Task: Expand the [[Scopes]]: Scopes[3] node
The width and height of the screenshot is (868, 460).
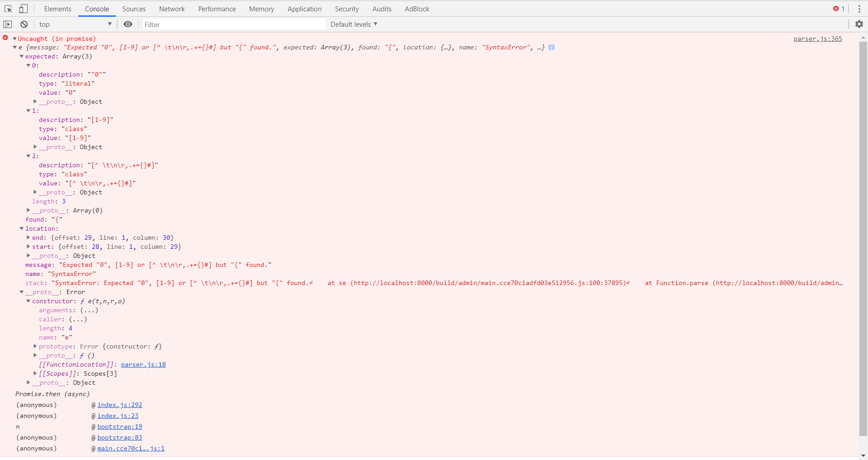Action: pos(35,373)
